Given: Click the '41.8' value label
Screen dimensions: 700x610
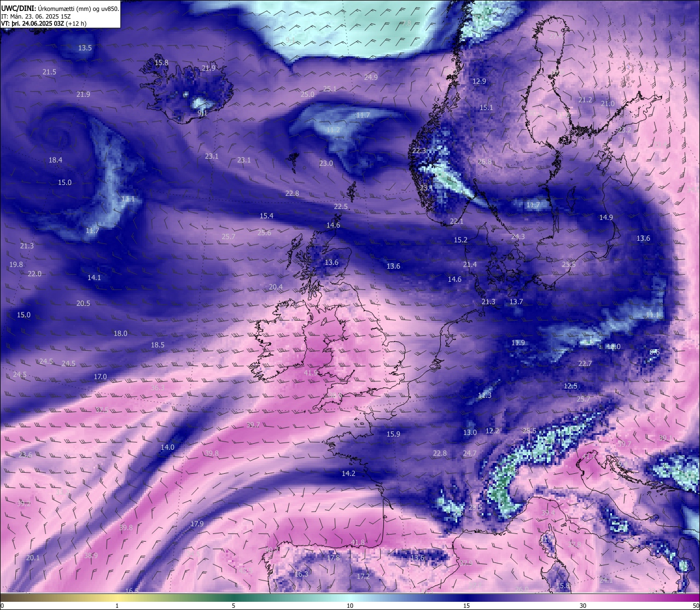Looking at the screenshot, I should click(x=358, y=543).
